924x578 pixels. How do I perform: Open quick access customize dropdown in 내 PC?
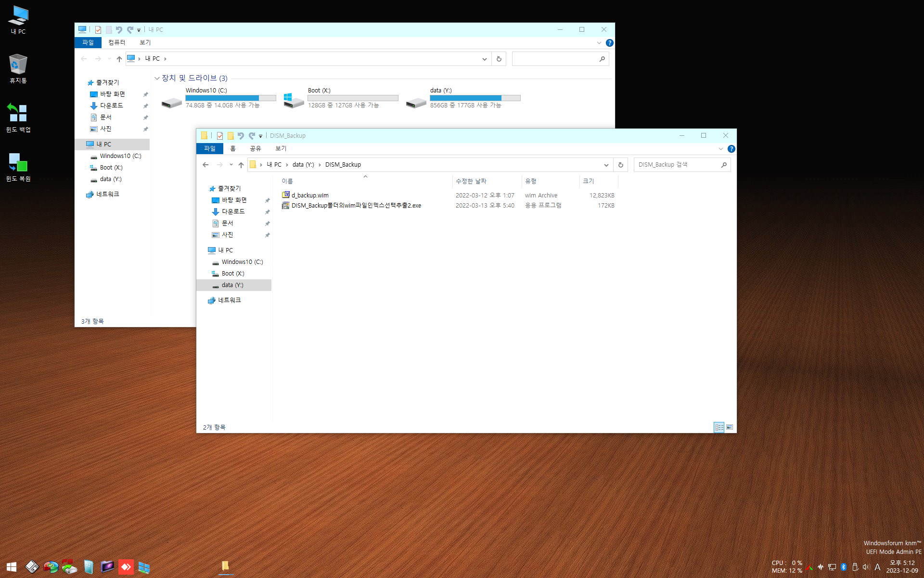[x=139, y=30]
